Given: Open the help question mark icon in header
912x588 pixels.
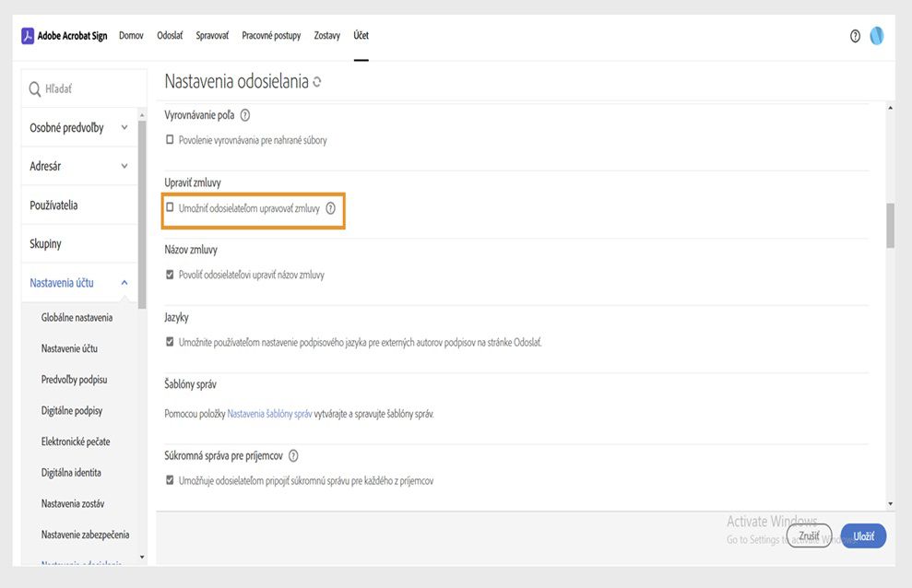Looking at the screenshot, I should click(x=855, y=36).
